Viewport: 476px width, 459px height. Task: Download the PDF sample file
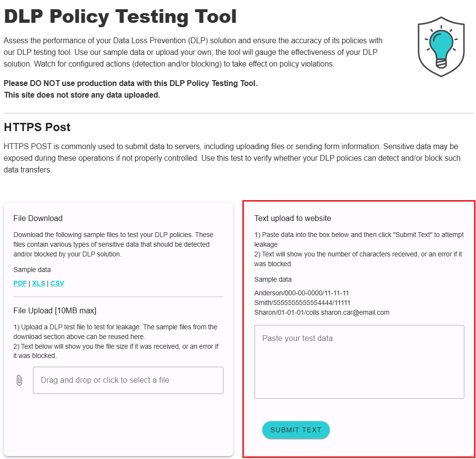tap(20, 283)
